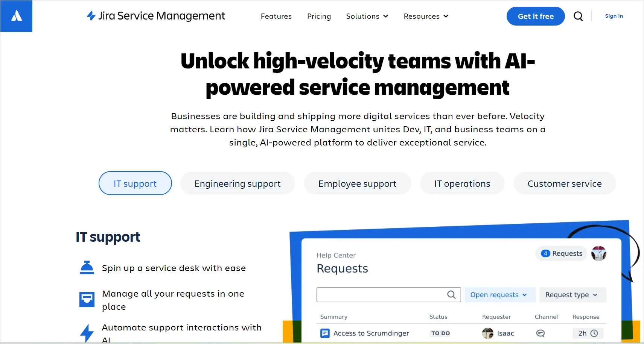Click the user avatar in Help Center
644x344 pixels.
coord(598,253)
